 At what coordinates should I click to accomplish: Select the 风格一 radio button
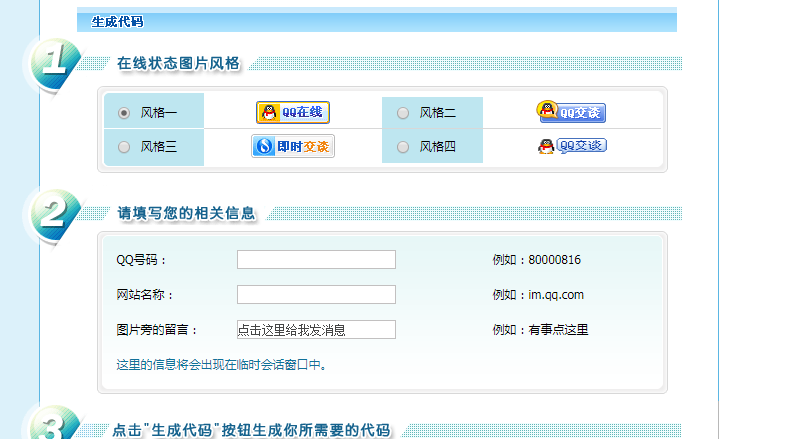pos(124,113)
